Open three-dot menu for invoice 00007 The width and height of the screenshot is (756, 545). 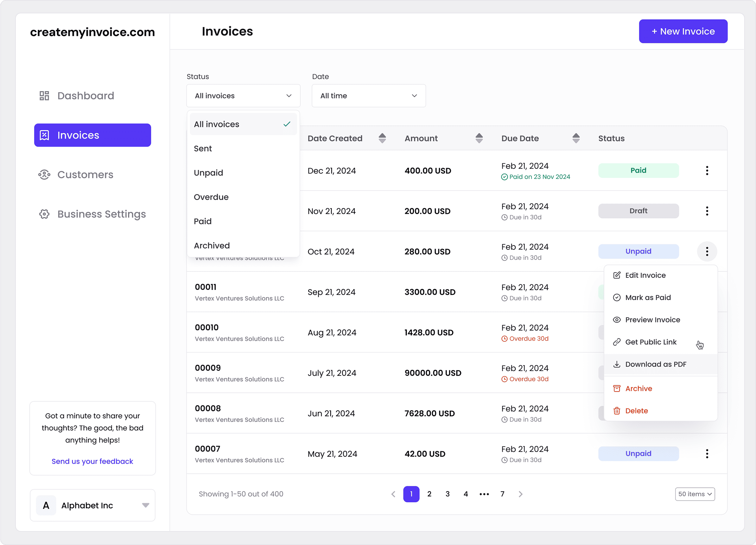pos(707,454)
